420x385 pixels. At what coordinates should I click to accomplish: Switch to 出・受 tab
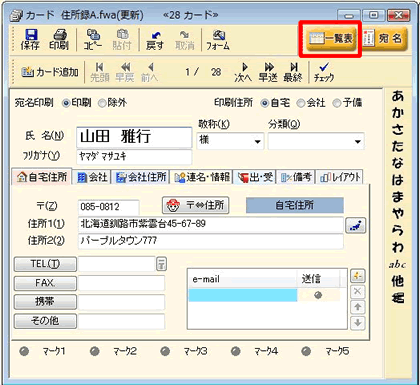[255, 177]
